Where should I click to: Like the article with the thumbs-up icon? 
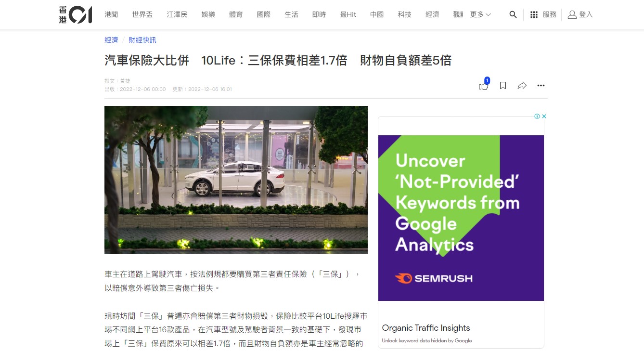pyautogui.click(x=484, y=85)
